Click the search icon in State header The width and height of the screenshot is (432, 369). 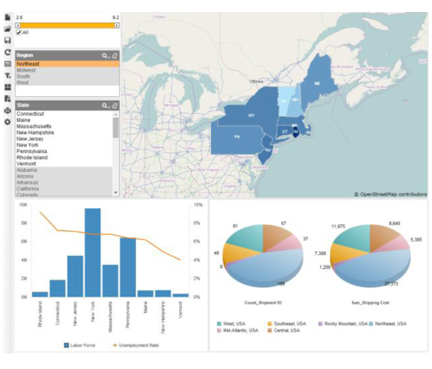tap(105, 105)
